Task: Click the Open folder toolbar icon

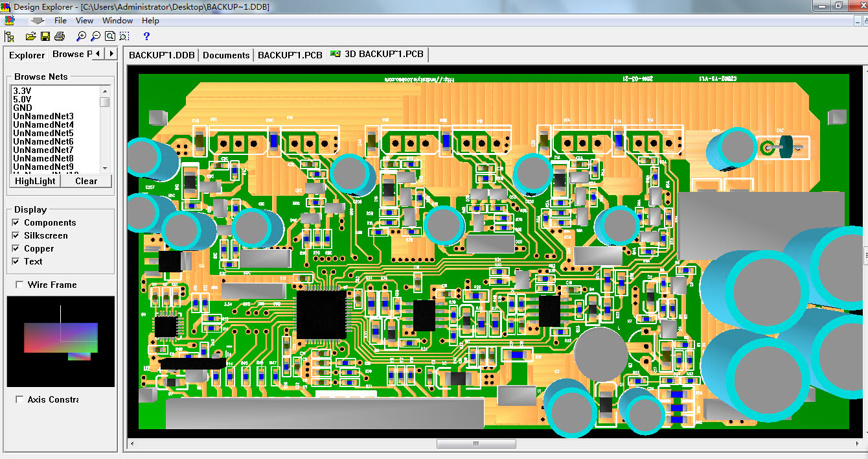Action: coord(30,36)
